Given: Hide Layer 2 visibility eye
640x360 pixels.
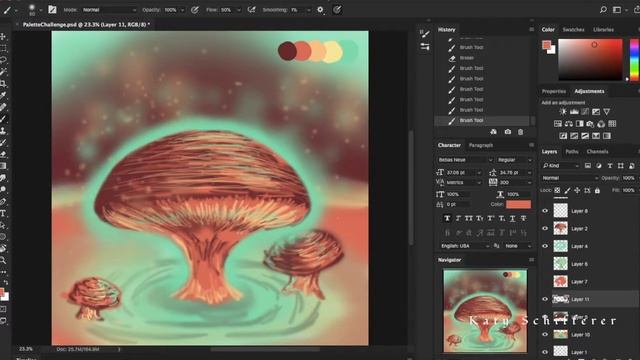Looking at the screenshot, I should pos(545,229).
